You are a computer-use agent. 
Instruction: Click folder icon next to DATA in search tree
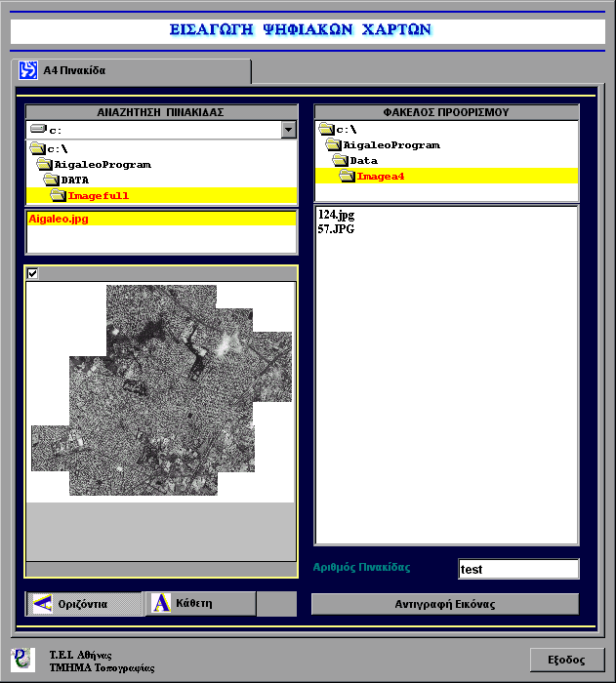click(51, 180)
